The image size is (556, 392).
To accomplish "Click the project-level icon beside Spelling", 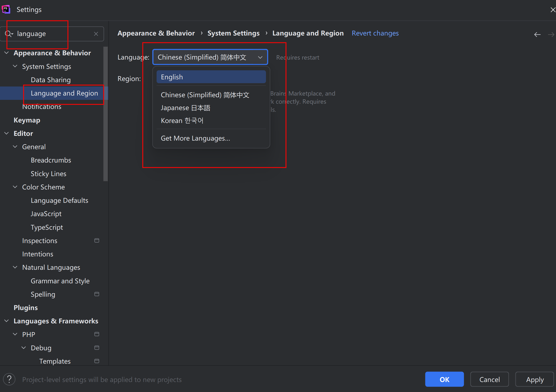I will point(97,294).
